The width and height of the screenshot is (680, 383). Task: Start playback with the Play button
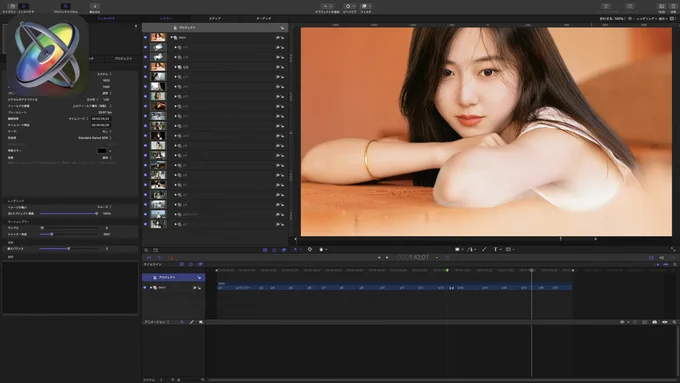[387, 258]
